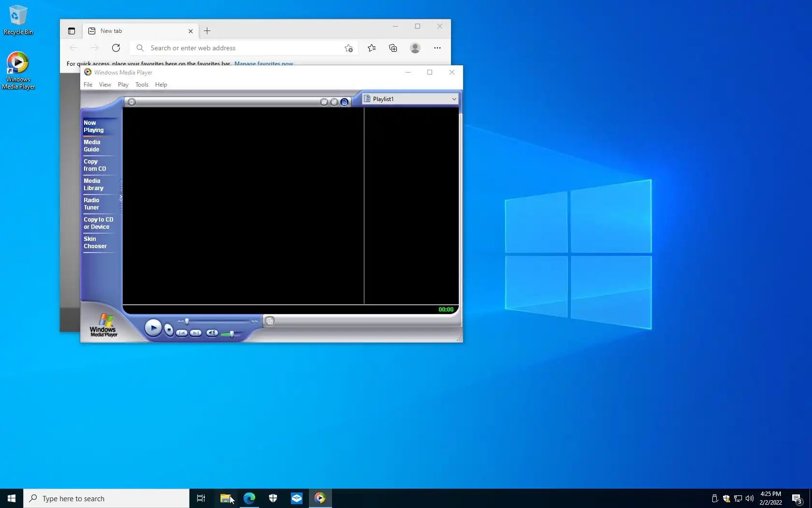Screen dimensions: 812x508
Task: Open the system volume tray icon
Action: pos(750,498)
